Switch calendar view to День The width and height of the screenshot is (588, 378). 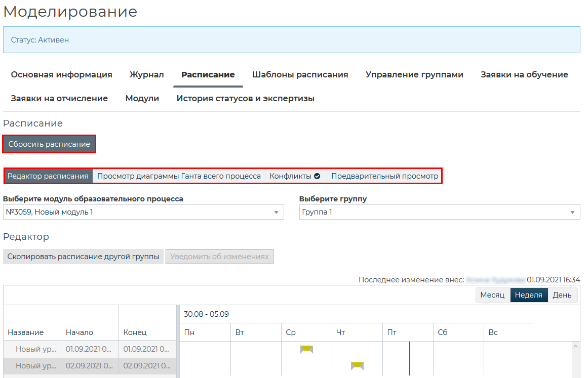point(562,295)
